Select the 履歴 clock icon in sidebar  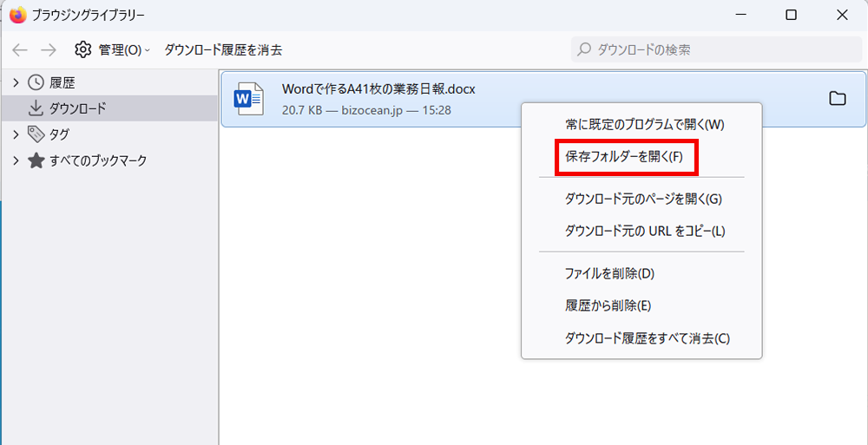pyautogui.click(x=36, y=83)
